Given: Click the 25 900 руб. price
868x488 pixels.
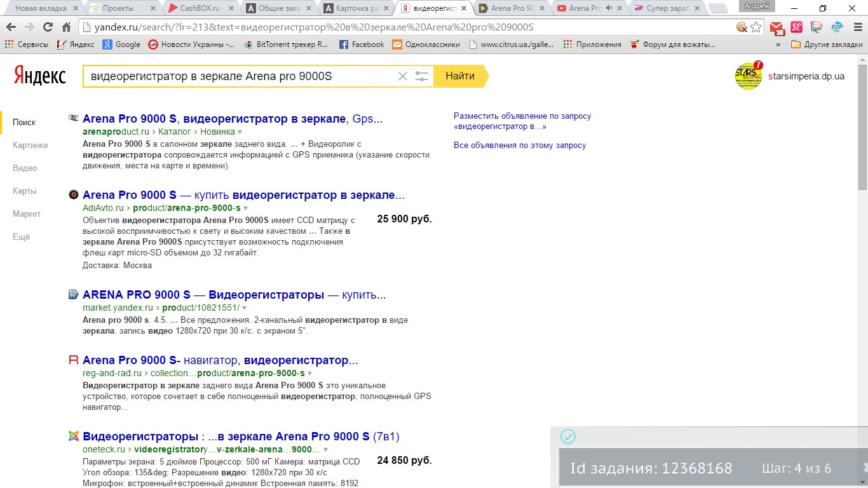Looking at the screenshot, I should pos(404,219).
